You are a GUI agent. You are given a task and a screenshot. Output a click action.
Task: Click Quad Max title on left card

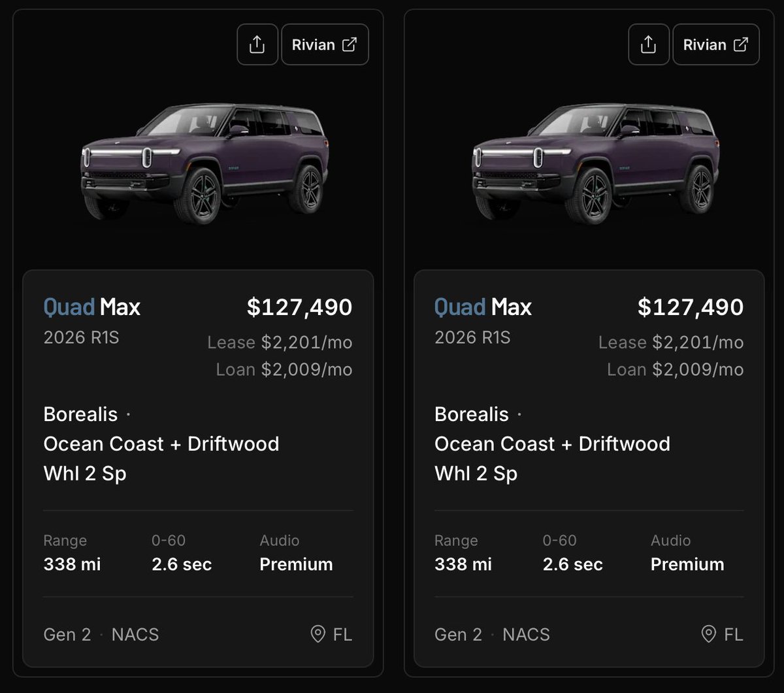coord(92,307)
